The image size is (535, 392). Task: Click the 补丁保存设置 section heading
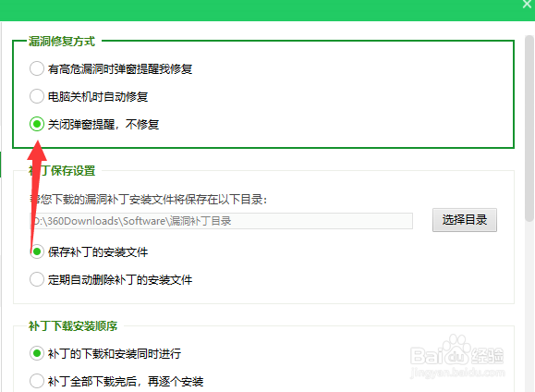[x=61, y=170]
